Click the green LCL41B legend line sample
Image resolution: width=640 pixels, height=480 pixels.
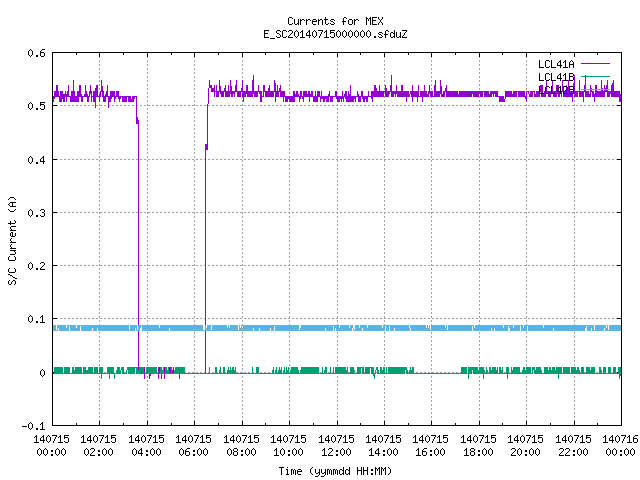point(595,76)
